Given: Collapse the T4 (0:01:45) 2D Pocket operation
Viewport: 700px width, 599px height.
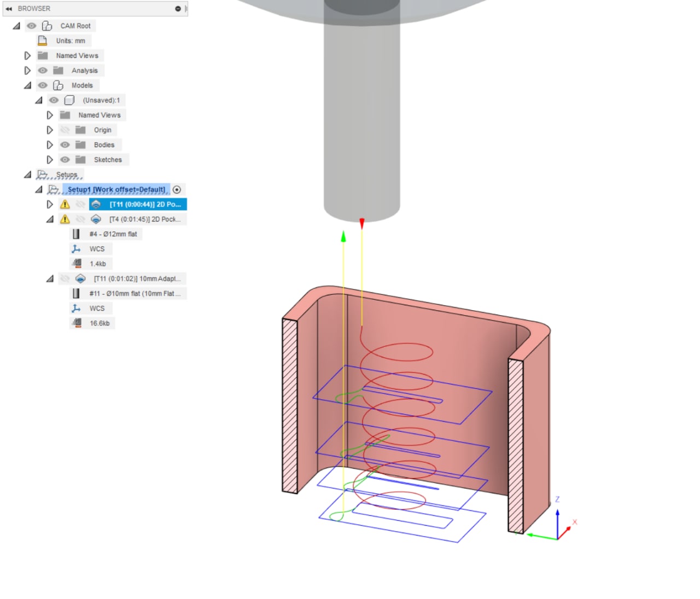Looking at the screenshot, I should [x=50, y=219].
